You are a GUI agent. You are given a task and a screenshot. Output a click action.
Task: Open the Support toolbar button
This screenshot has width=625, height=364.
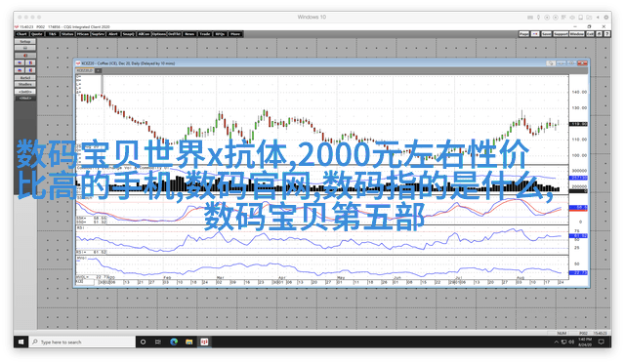click(561, 34)
